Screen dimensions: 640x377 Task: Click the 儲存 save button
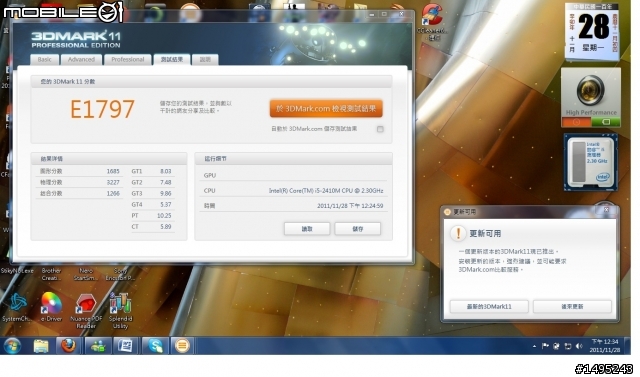(x=358, y=229)
